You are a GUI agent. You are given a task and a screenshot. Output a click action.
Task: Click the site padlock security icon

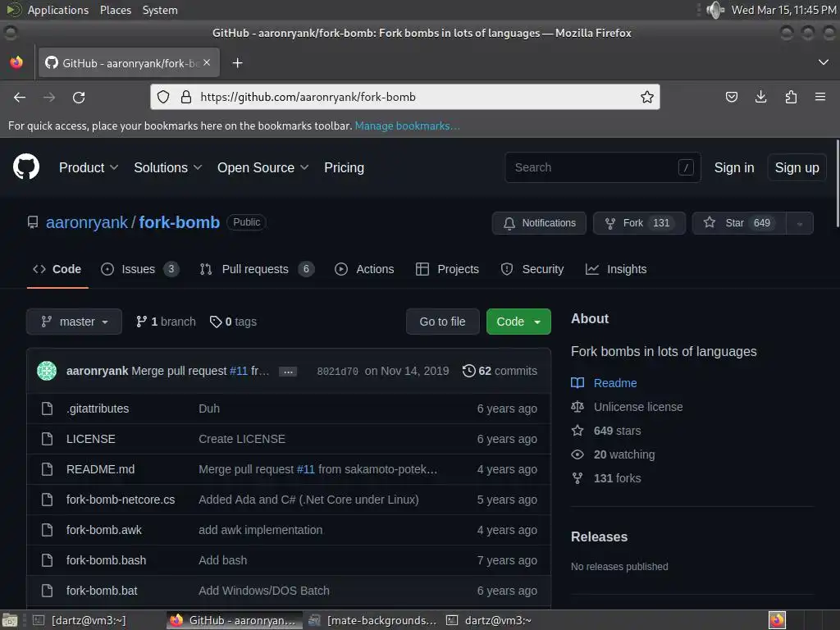coord(186,97)
